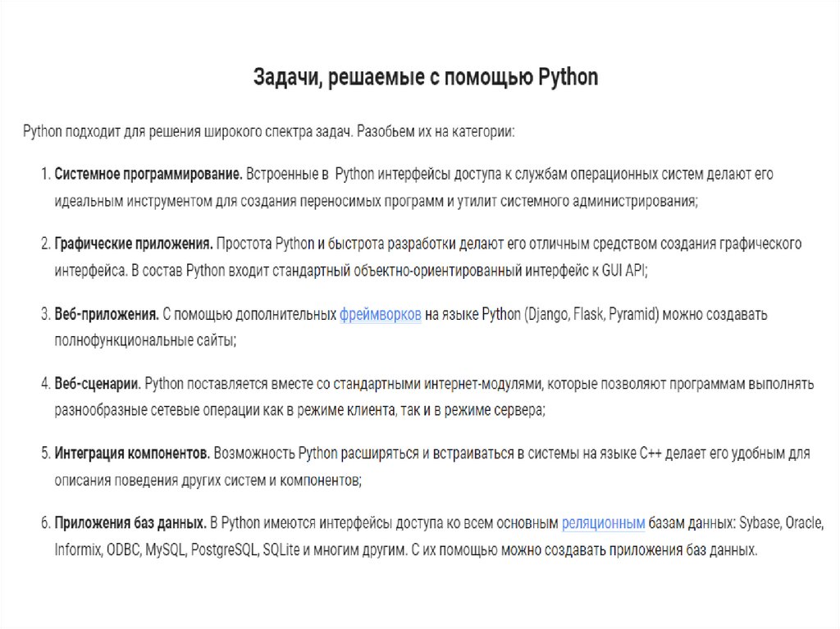Click the bold term «Веб-сценарии»

pos(98,384)
